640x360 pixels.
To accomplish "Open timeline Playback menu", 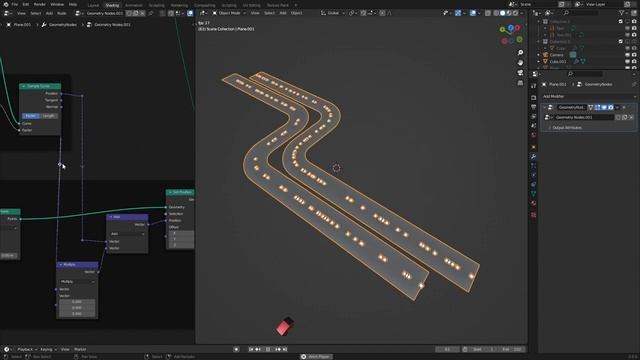I will pyautogui.click(x=27, y=349).
